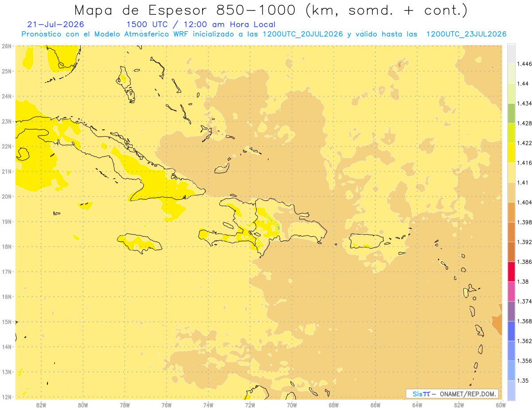
Task: Click the red swatch in the color legend
Action: (511, 271)
